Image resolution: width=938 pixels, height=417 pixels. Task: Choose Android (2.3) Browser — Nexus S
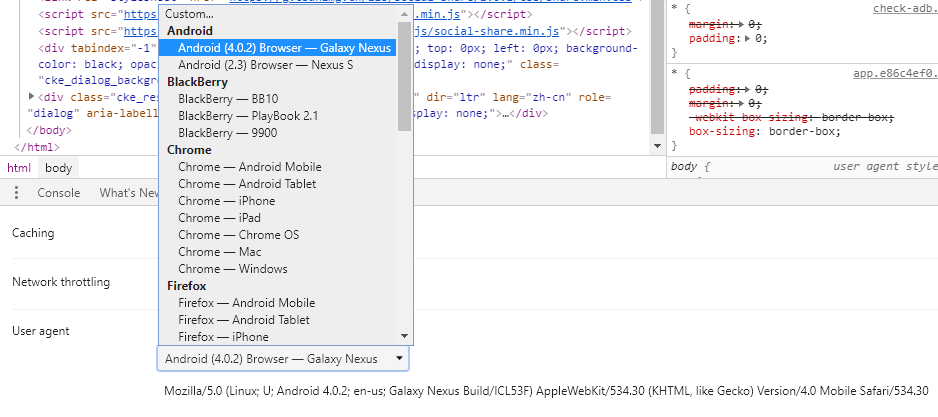click(278, 65)
